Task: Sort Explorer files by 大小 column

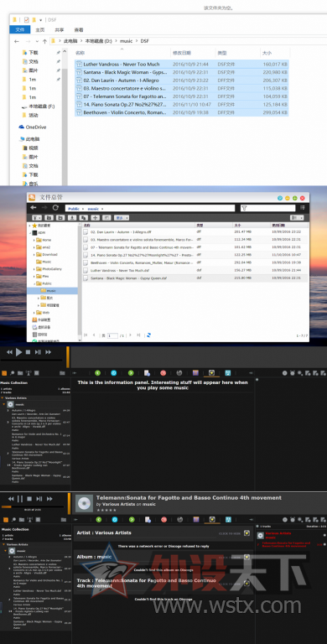Action: (267, 53)
